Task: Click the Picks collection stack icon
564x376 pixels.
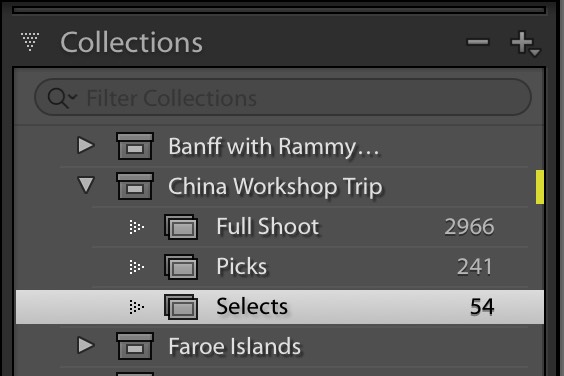Action: point(181,267)
